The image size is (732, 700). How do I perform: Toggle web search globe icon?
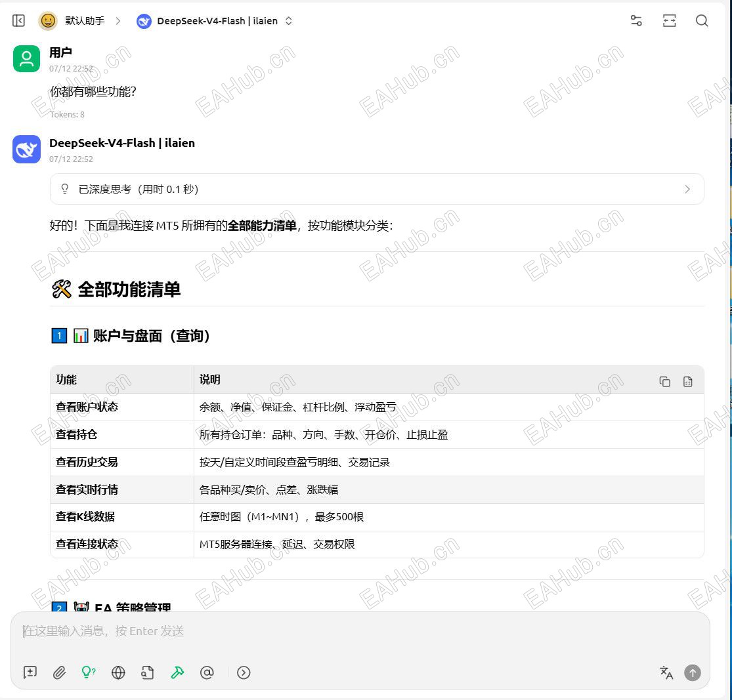point(118,672)
